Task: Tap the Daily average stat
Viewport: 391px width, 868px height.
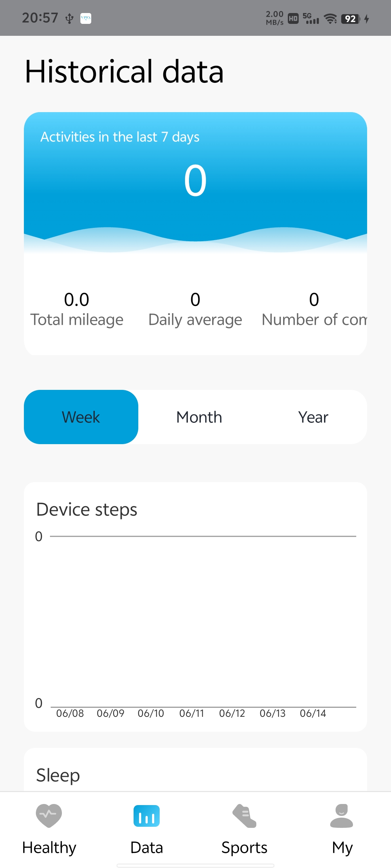Action: [x=195, y=310]
